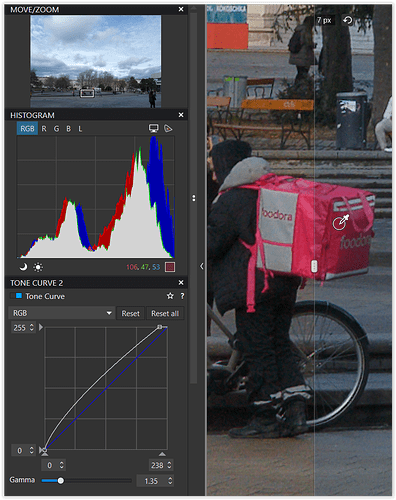This screenshot has height=500, width=396.
Task: Adjust 255 output value with spinner arrows
Action: coord(32,327)
